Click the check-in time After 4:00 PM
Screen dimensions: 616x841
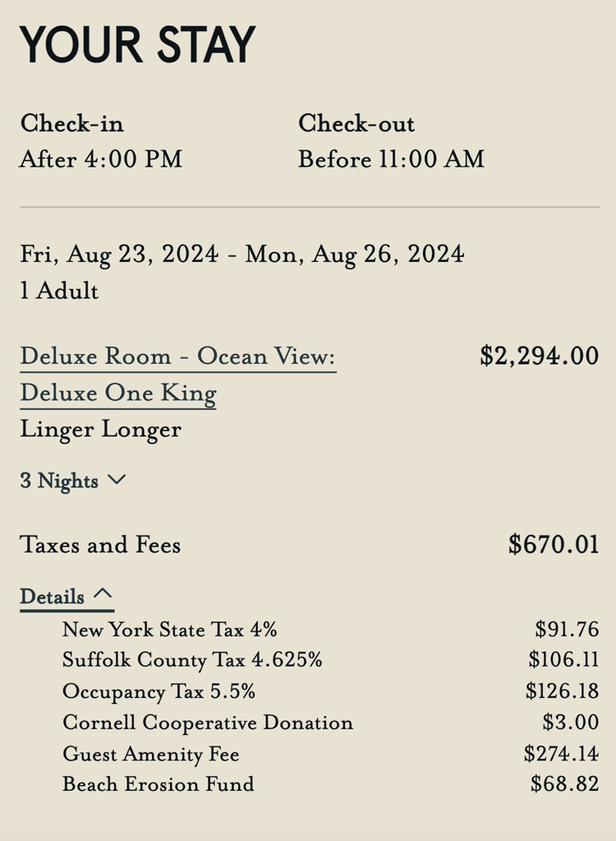100,159
